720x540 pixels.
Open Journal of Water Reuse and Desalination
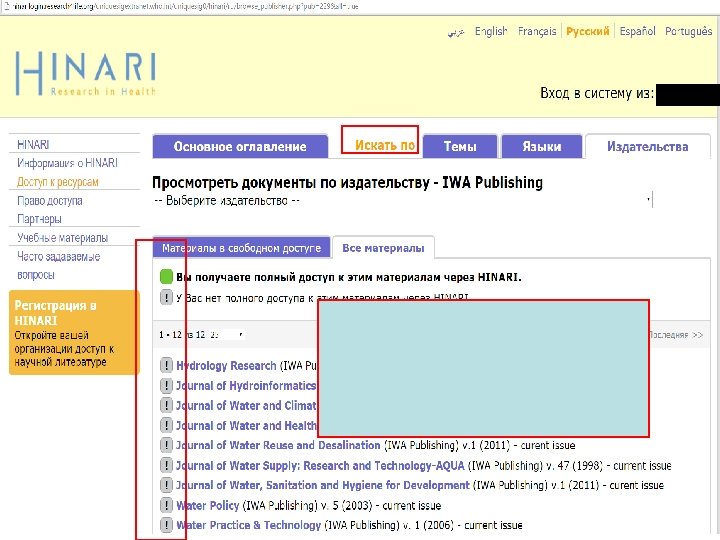tap(278, 445)
